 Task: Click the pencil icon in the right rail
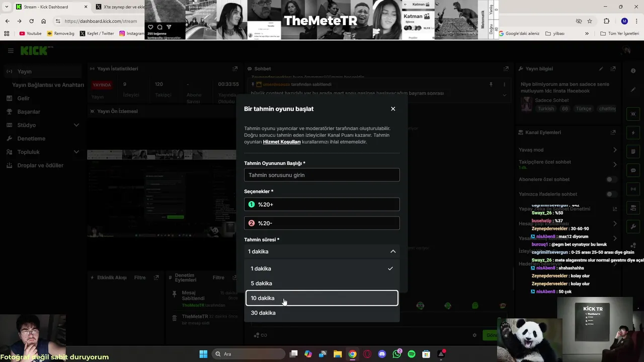click(x=633, y=89)
